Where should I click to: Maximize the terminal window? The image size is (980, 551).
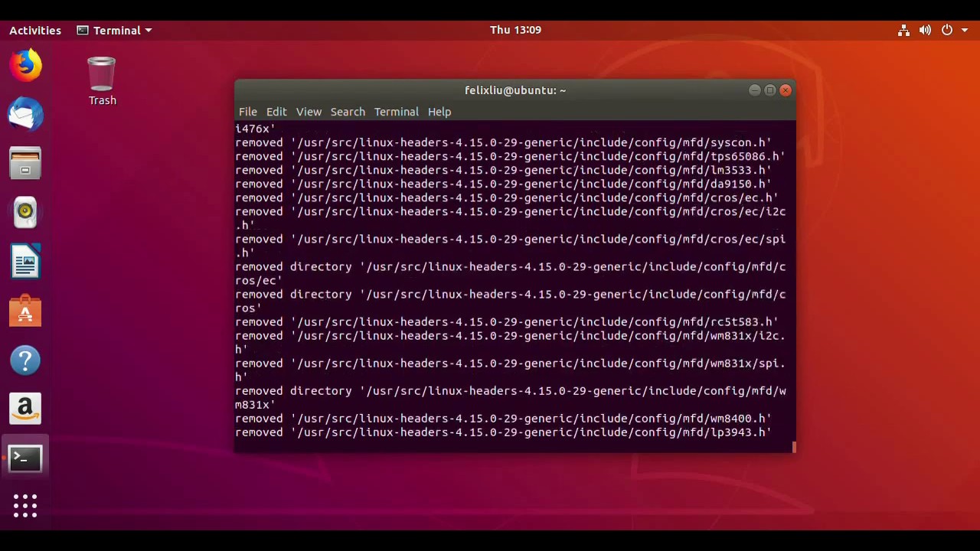click(770, 90)
